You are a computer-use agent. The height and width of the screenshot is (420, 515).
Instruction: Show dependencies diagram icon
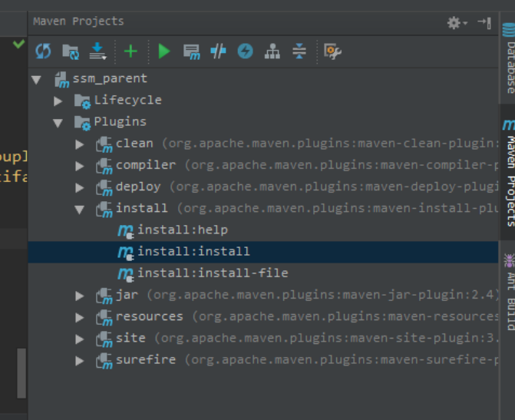pyautogui.click(x=272, y=51)
